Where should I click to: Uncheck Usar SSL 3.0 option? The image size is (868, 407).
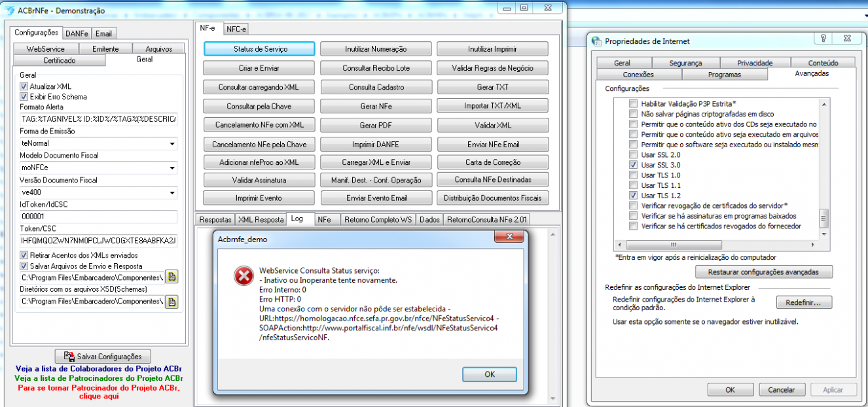coord(633,165)
